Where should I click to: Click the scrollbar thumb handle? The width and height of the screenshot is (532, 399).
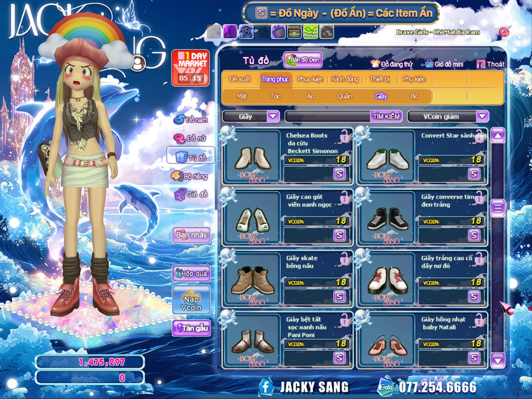pyautogui.click(x=498, y=208)
